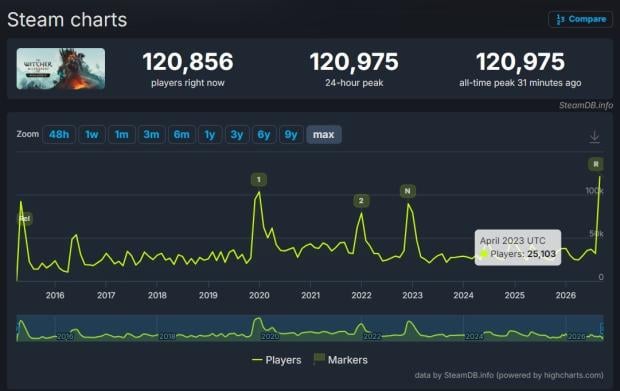This screenshot has height=391, width=620.
Task: Set zoom range to 48h
Action: coord(59,134)
